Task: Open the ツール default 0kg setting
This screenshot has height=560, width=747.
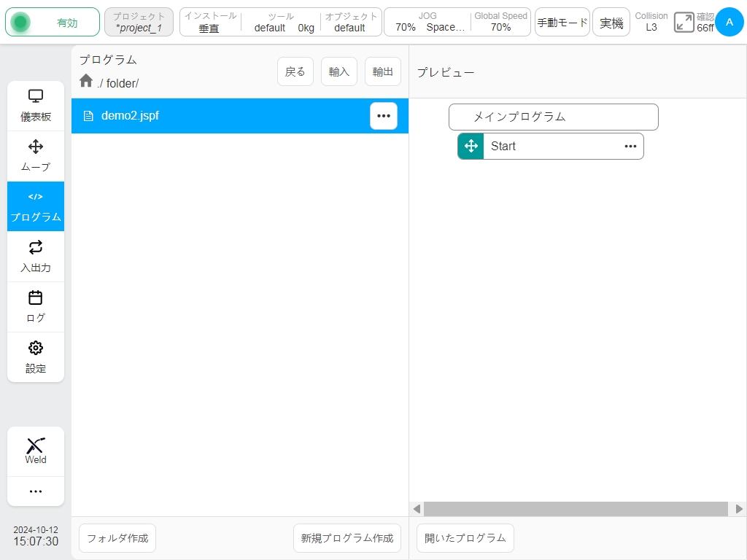Action: pos(281,22)
